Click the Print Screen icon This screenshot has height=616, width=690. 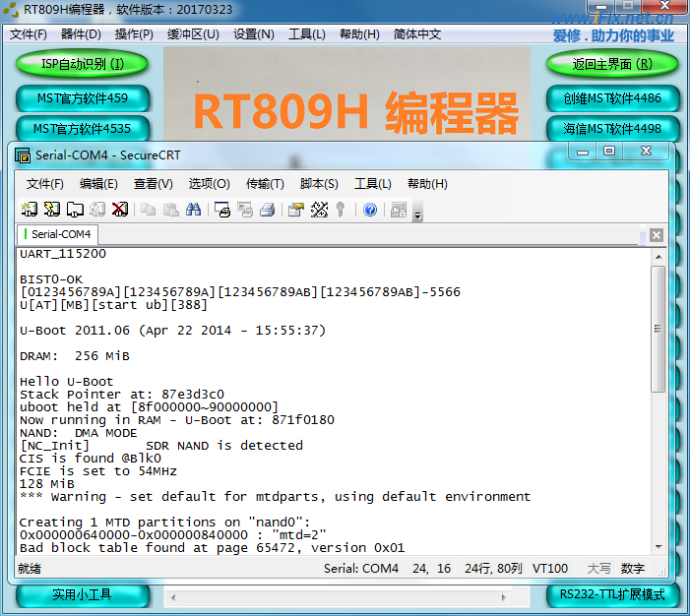pos(222,210)
